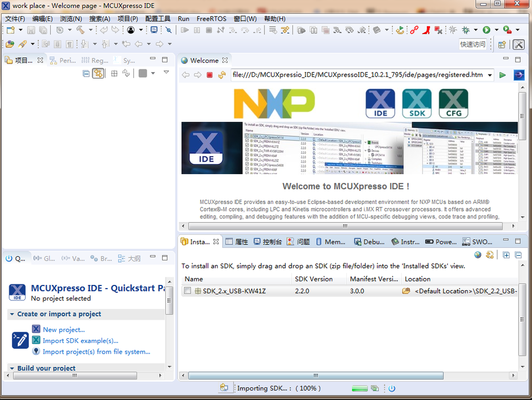The height and width of the screenshot is (400, 532).
Task: Click the teal SDK logo icon
Action: pos(417,103)
